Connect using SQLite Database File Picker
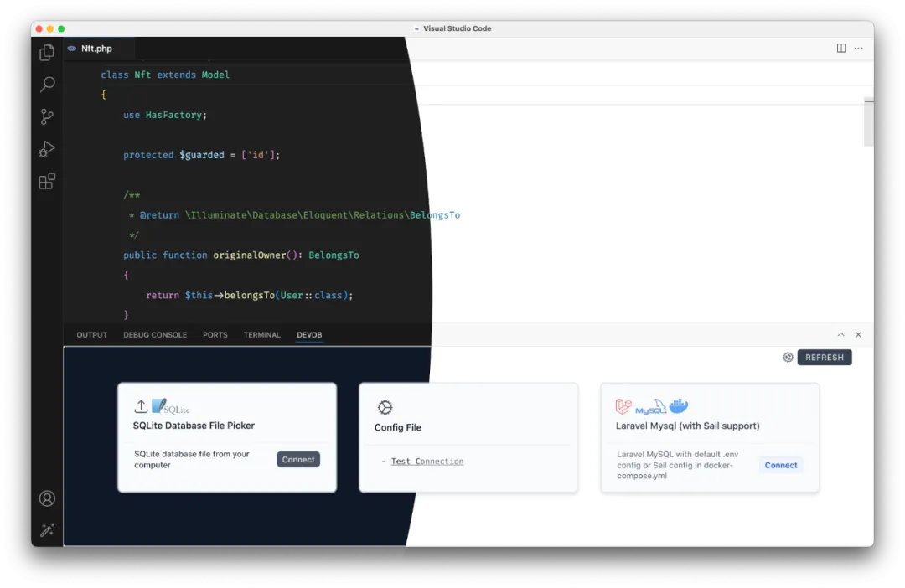This screenshot has height=588, width=905. point(298,459)
